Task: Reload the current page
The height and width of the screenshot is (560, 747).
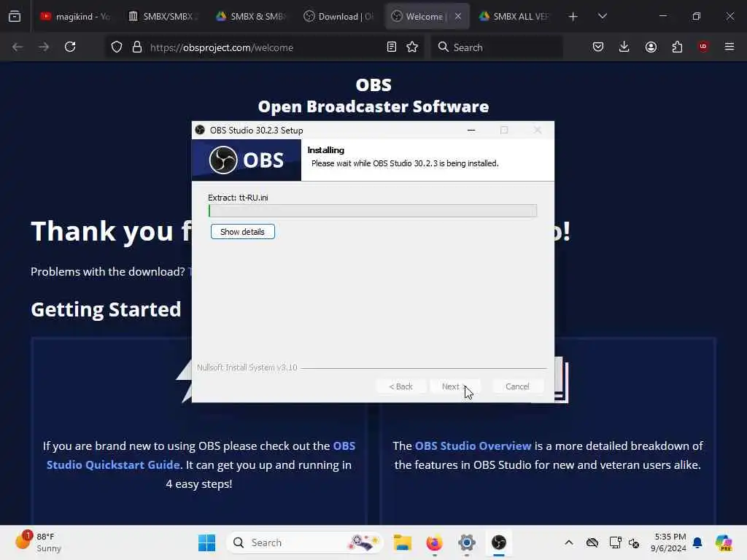Action: coord(70,47)
